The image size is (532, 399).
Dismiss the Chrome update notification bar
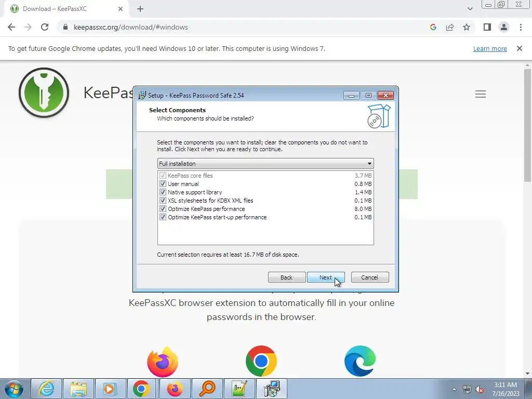pos(519,48)
